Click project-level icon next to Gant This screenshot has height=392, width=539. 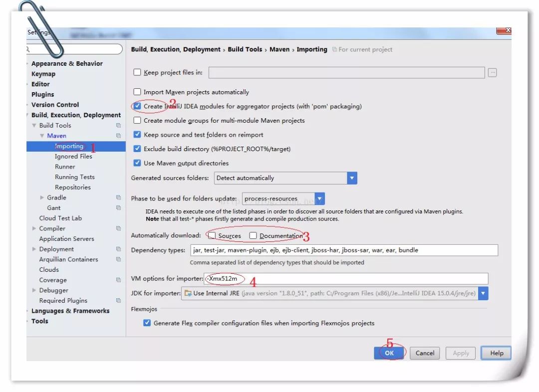119,208
